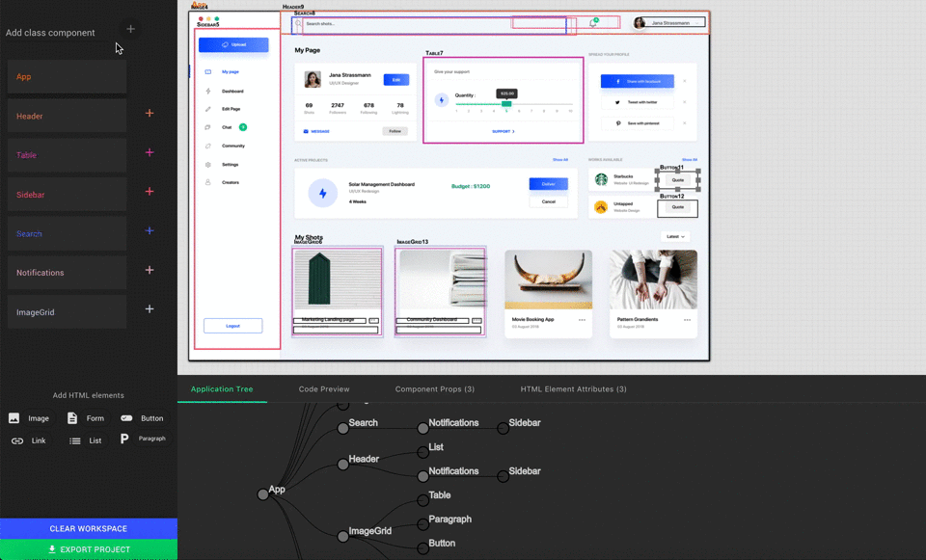
Task: Select the Table component card
Action: click(68, 155)
